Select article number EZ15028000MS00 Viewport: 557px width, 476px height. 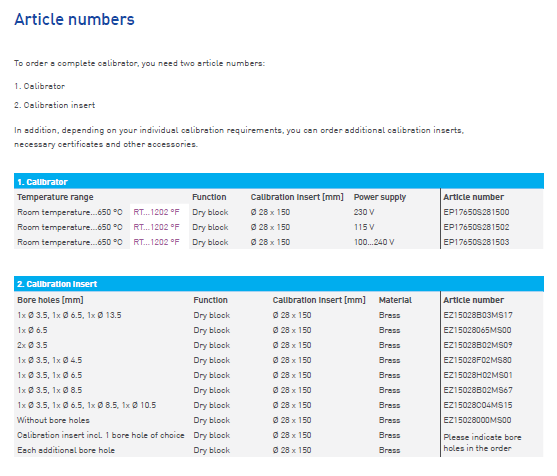pyautogui.click(x=477, y=420)
